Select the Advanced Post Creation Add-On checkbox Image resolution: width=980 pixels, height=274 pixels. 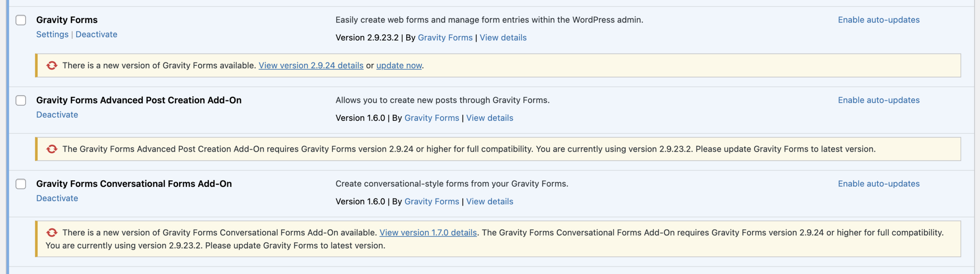pyautogui.click(x=21, y=100)
